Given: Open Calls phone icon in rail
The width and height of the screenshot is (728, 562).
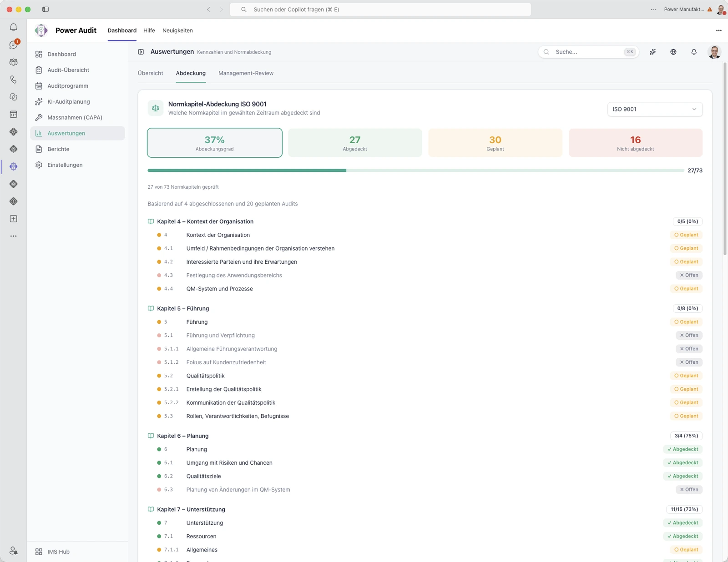Looking at the screenshot, I should [x=14, y=80].
